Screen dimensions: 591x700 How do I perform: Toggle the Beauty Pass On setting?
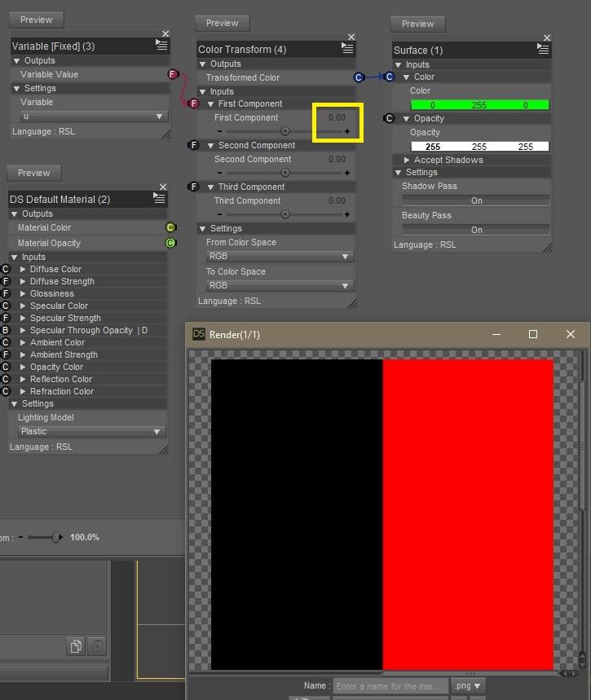(476, 230)
